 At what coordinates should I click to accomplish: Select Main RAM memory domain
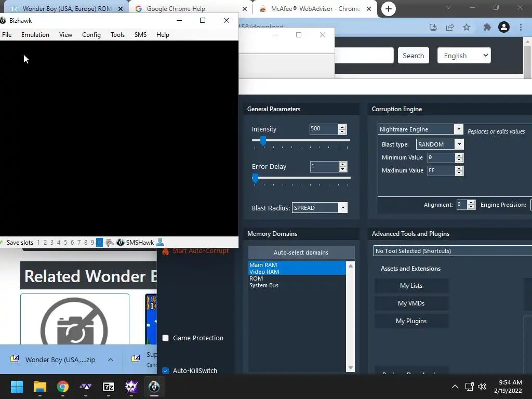tap(297, 264)
